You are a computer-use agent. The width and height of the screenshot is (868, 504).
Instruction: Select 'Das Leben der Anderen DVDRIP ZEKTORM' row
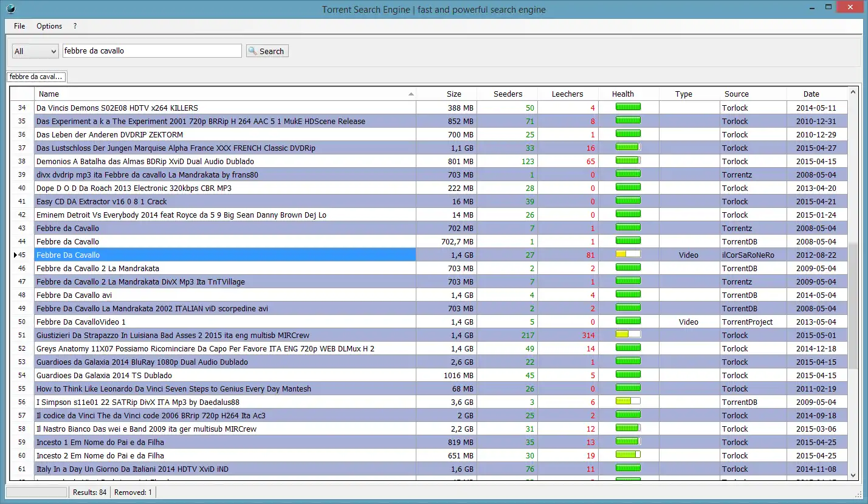[429, 134]
